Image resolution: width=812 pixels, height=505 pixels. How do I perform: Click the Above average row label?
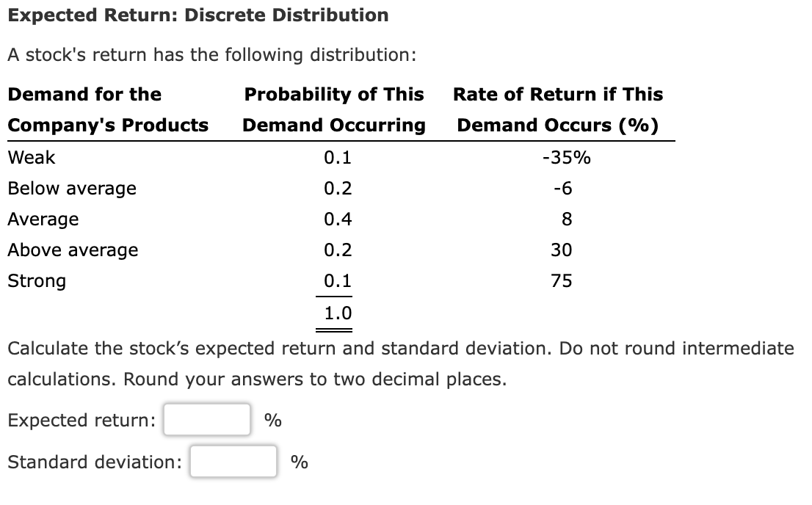pyautogui.click(x=73, y=250)
